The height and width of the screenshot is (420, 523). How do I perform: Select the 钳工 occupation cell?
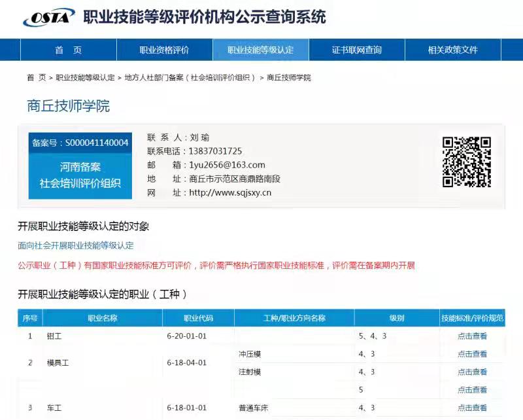(x=54, y=336)
